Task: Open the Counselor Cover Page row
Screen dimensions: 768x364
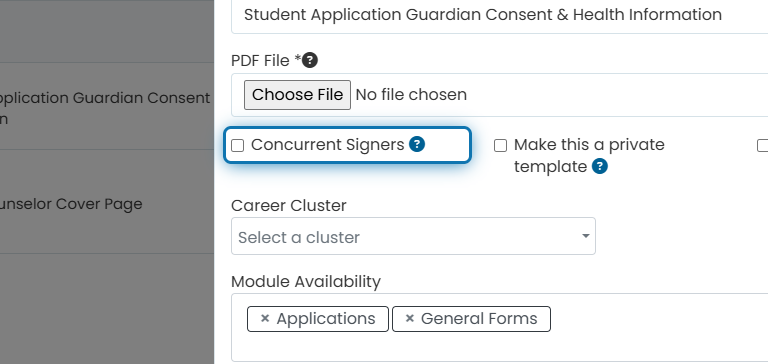Action: click(x=107, y=202)
